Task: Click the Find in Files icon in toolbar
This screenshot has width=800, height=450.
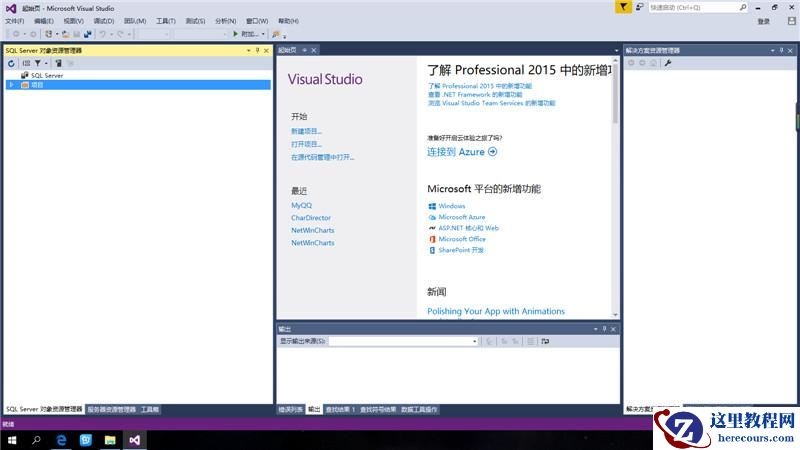Action: pos(276,34)
